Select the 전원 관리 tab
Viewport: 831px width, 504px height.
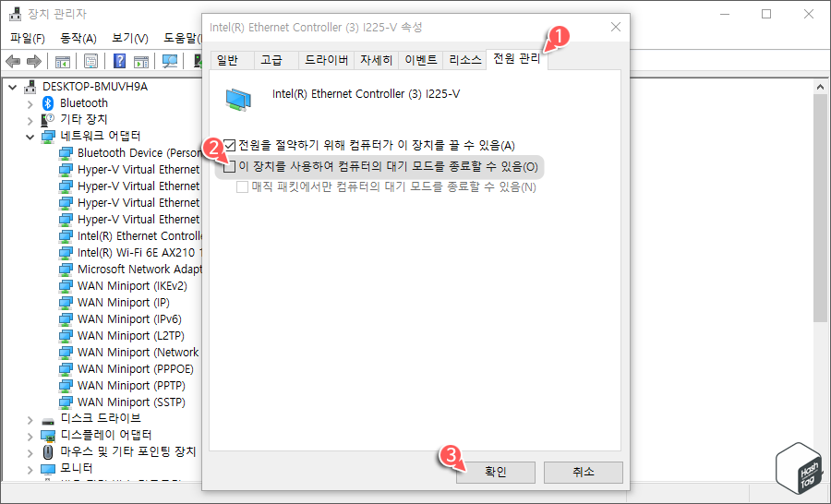[x=517, y=59]
